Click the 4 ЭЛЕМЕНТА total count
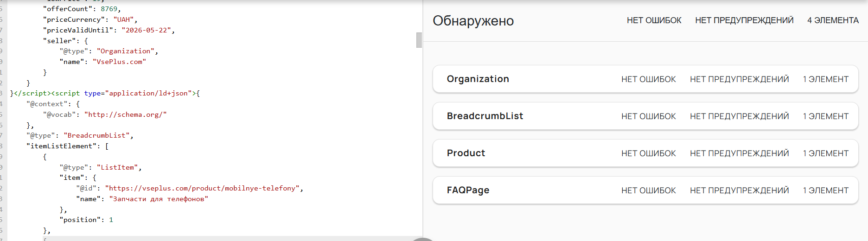 833,20
